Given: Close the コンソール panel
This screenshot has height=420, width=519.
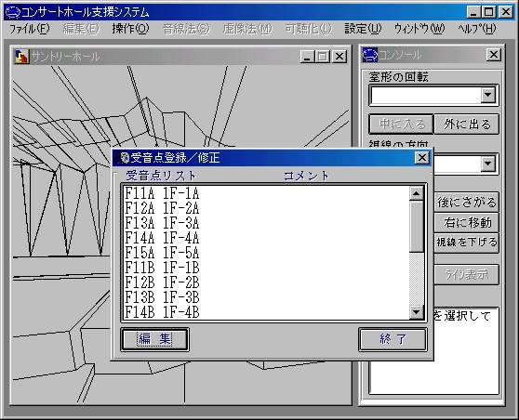Looking at the screenshot, I should point(494,55).
